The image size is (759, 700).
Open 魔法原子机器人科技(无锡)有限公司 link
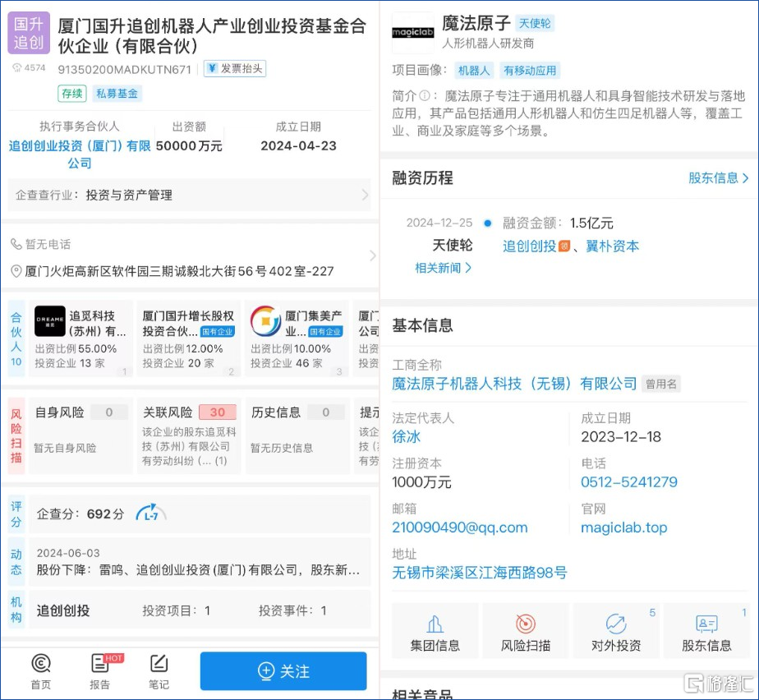(x=514, y=384)
